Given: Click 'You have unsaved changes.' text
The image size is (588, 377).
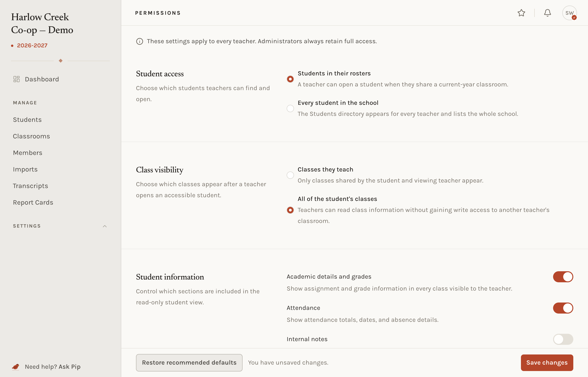Looking at the screenshot, I should pyautogui.click(x=288, y=363).
